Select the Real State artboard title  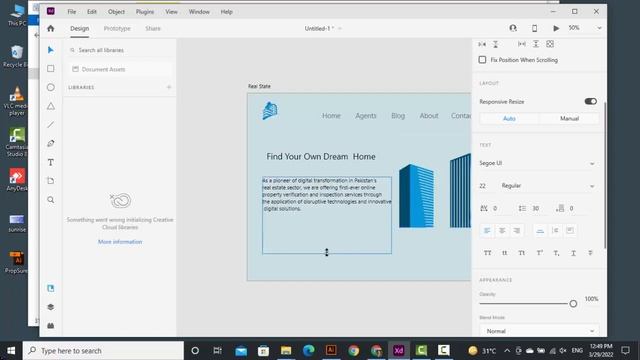tap(259, 86)
